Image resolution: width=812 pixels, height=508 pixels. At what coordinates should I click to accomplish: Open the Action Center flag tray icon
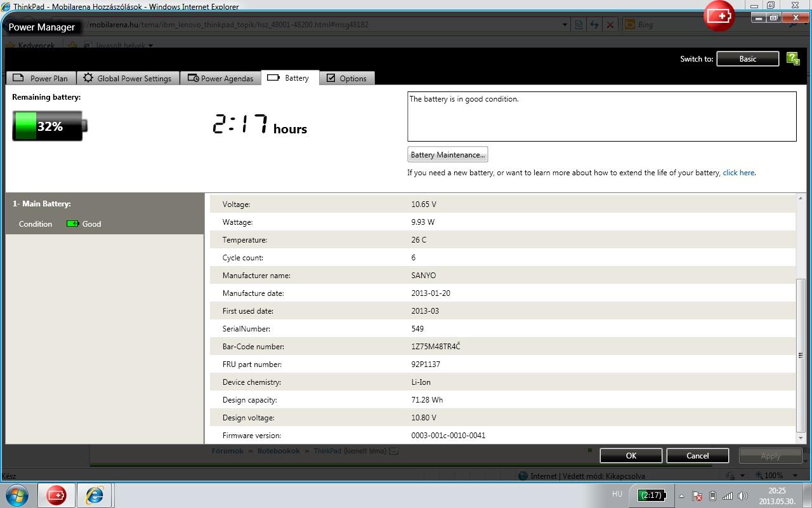pyautogui.click(x=697, y=496)
